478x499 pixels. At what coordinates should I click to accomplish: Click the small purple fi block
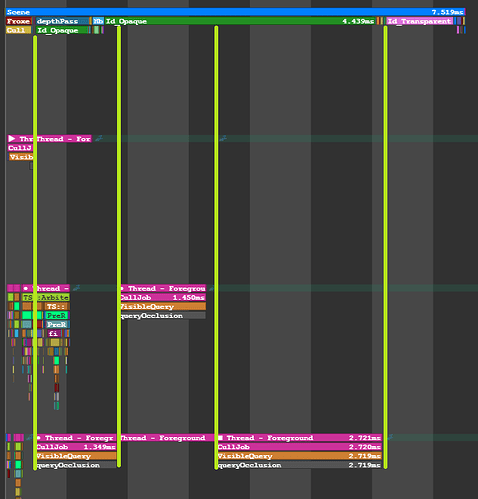click(x=54, y=333)
